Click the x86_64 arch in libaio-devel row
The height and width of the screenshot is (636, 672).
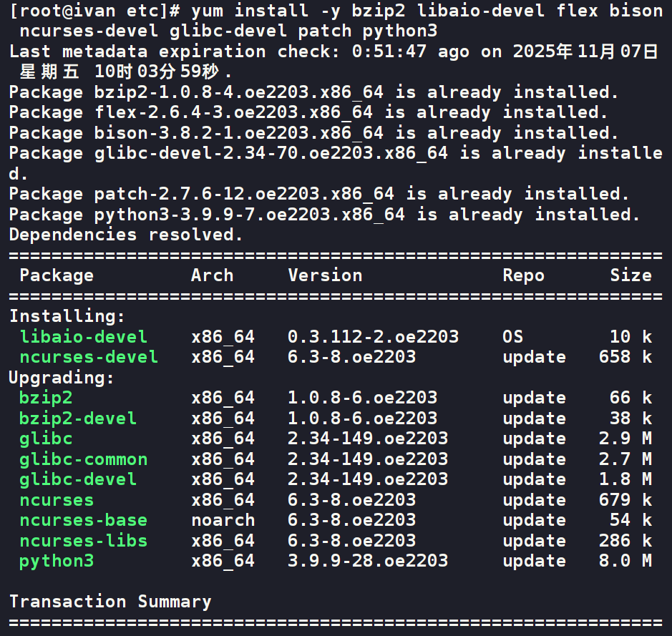point(223,338)
